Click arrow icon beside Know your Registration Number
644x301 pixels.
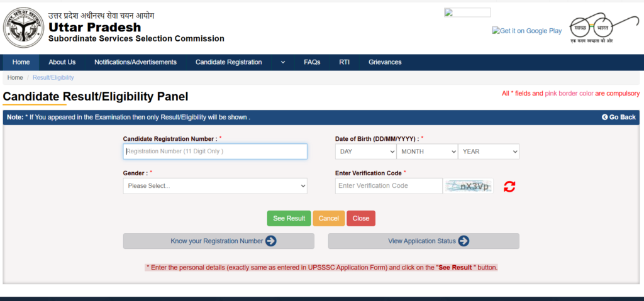[270, 241]
